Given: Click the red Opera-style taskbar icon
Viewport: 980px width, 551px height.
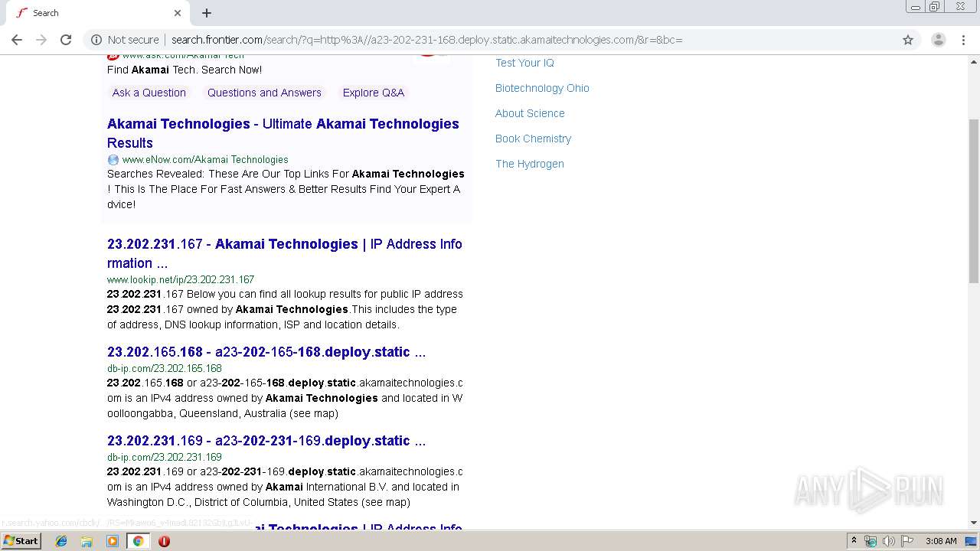Looking at the screenshot, I should (164, 541).
